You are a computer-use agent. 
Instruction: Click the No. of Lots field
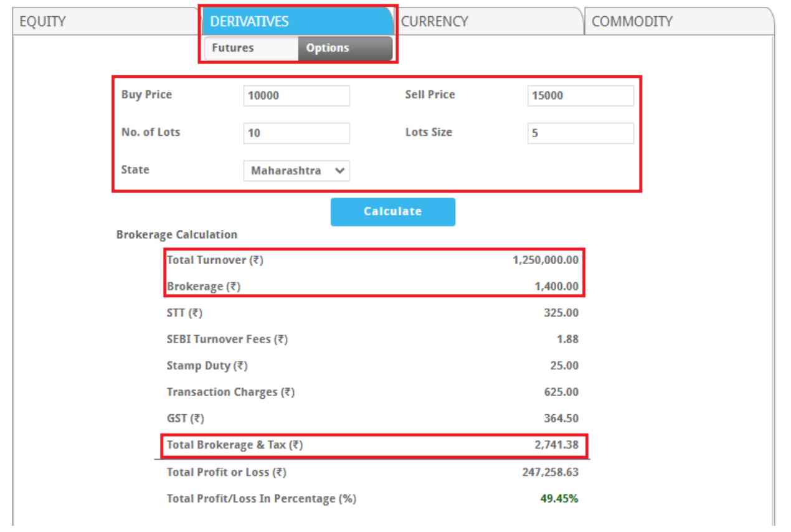(x=296, y=133)
